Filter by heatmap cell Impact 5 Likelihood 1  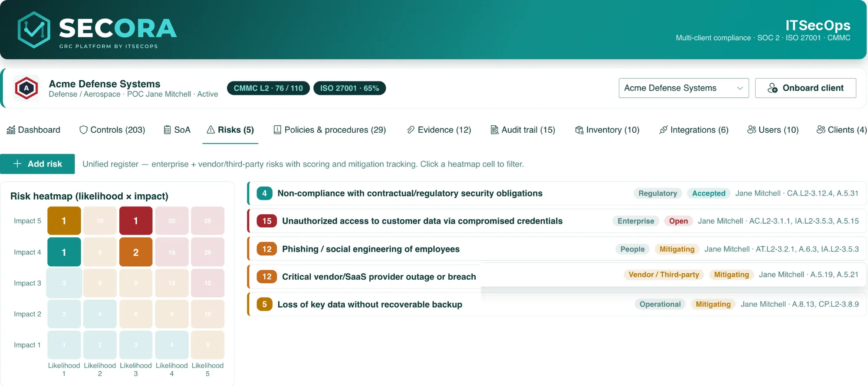tap(64, 221)
